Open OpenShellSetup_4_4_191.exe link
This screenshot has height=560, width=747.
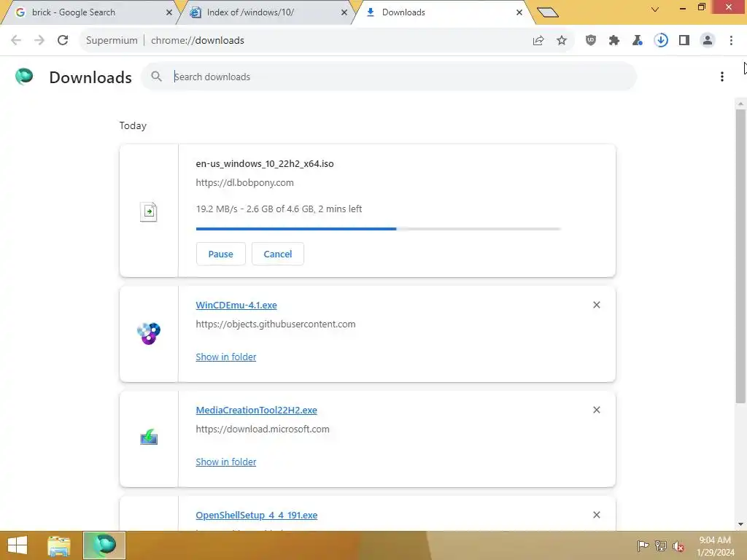point(256,516)
